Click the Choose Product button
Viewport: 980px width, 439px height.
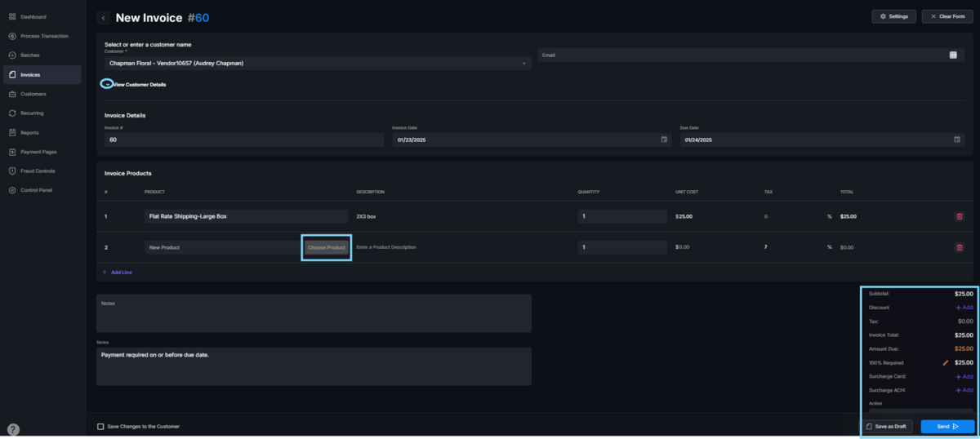pos(327,247)
